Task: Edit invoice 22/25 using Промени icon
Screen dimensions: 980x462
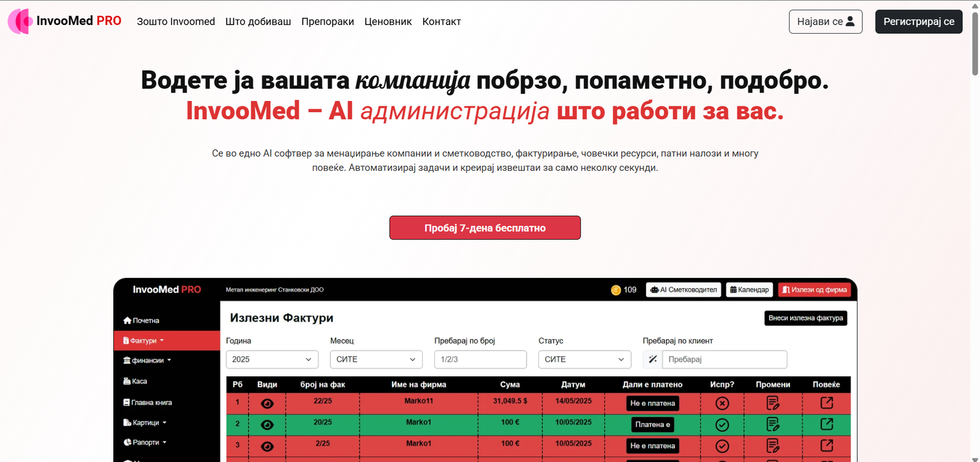Action: coord(773,403)
